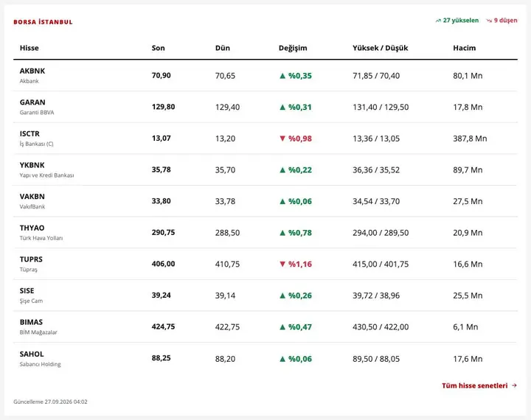Click the arrow icon after Tüm hisse senetleri
This screenshot has height=420, width=531.
[x=514, y=385]
